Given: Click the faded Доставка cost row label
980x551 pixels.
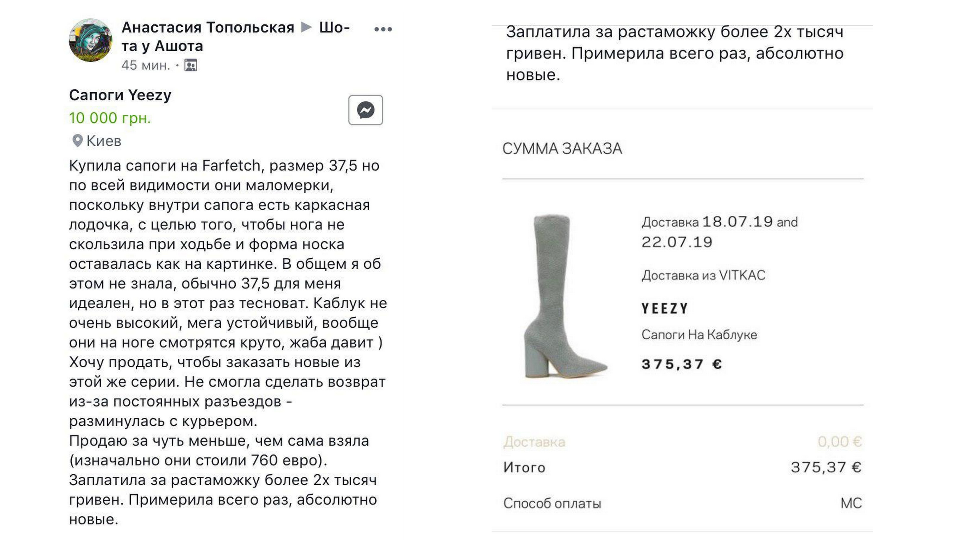Looking at the screenshot, I should (x=534, y=442).
